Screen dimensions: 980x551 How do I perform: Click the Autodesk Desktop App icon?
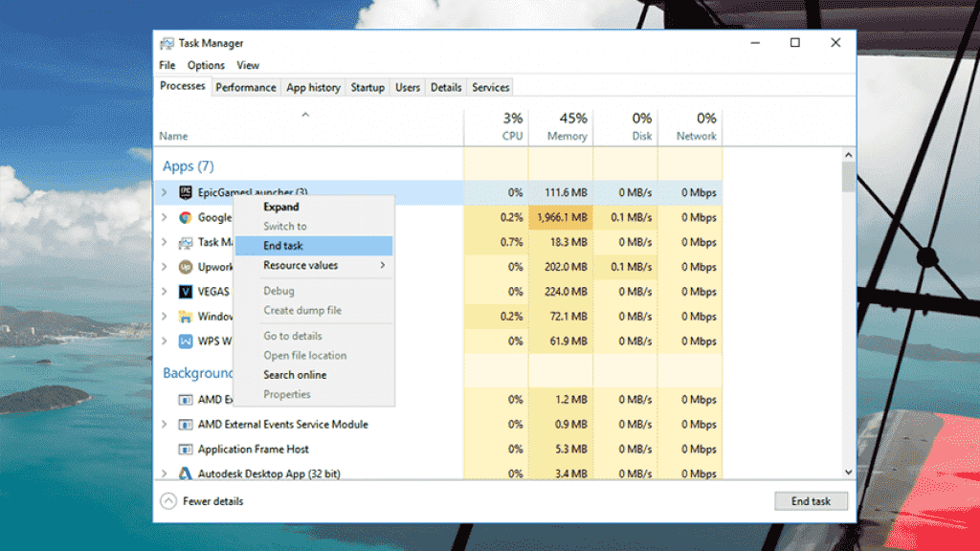(185, 473)
